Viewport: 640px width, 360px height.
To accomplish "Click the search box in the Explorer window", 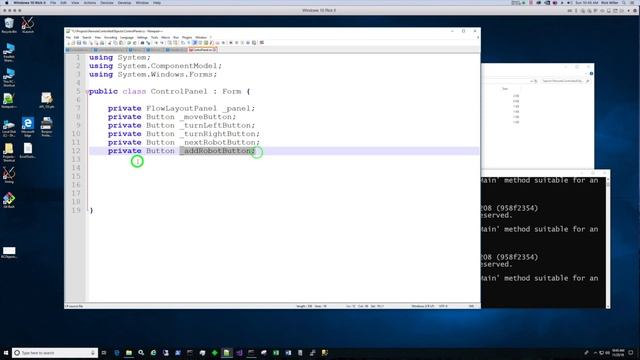I will [x=565, y=81].
